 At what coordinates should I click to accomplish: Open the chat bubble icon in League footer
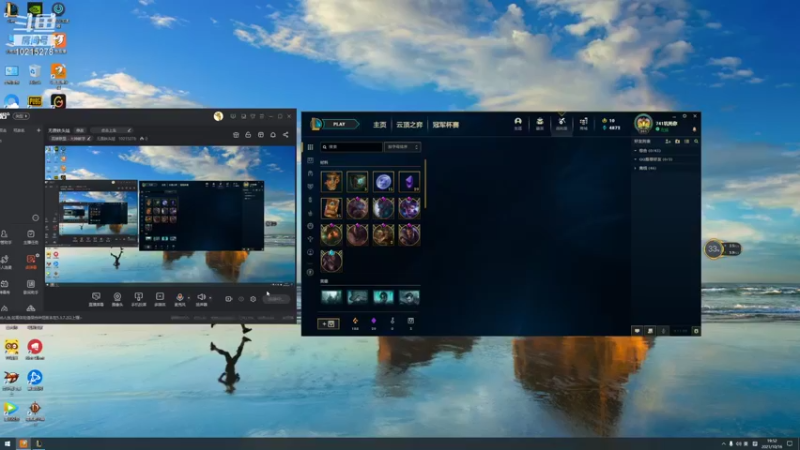pyautogui.click(x=637, y=331)
